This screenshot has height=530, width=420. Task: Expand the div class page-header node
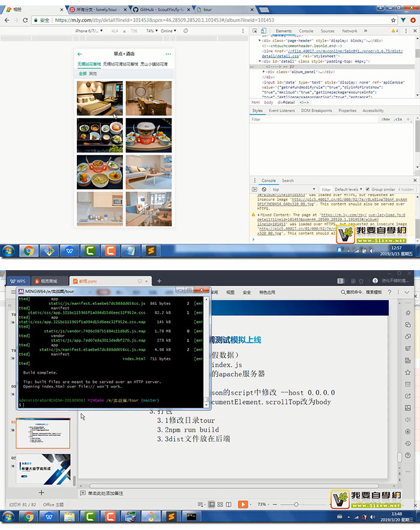(260, 41)
